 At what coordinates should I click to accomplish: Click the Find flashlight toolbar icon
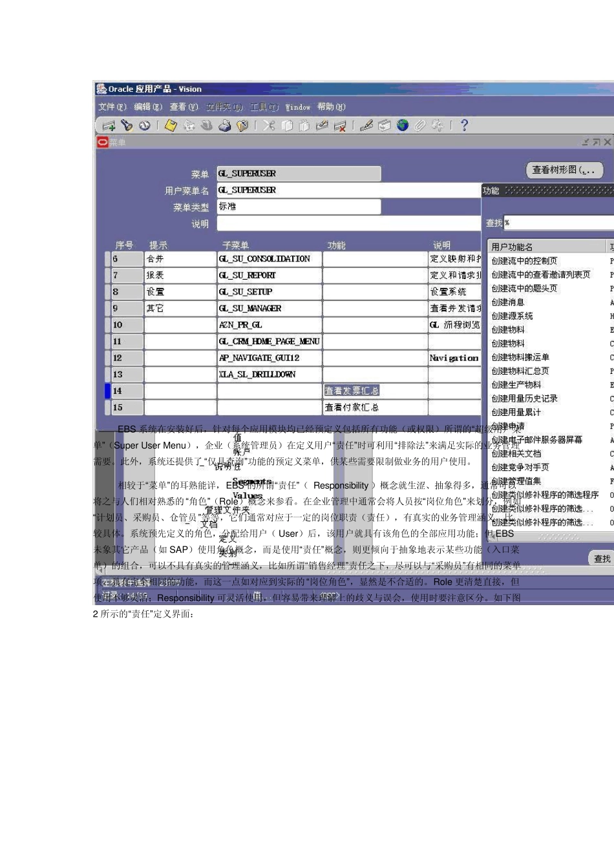click(127, 125)
